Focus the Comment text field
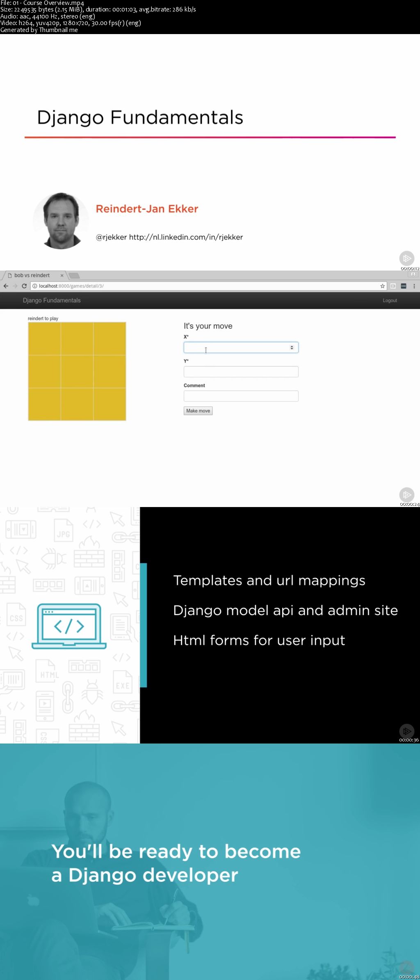Viewport: 420px width, 980px height. 241,396
